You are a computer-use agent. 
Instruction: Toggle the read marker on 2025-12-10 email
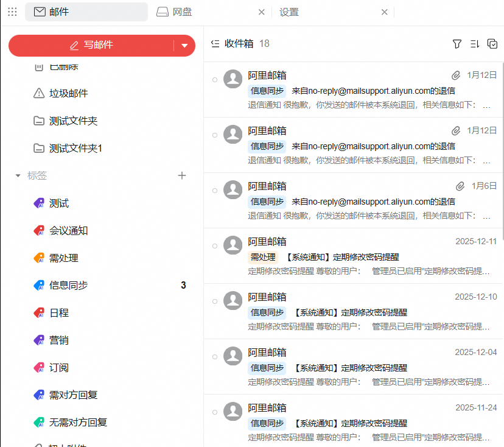[214, 301]
